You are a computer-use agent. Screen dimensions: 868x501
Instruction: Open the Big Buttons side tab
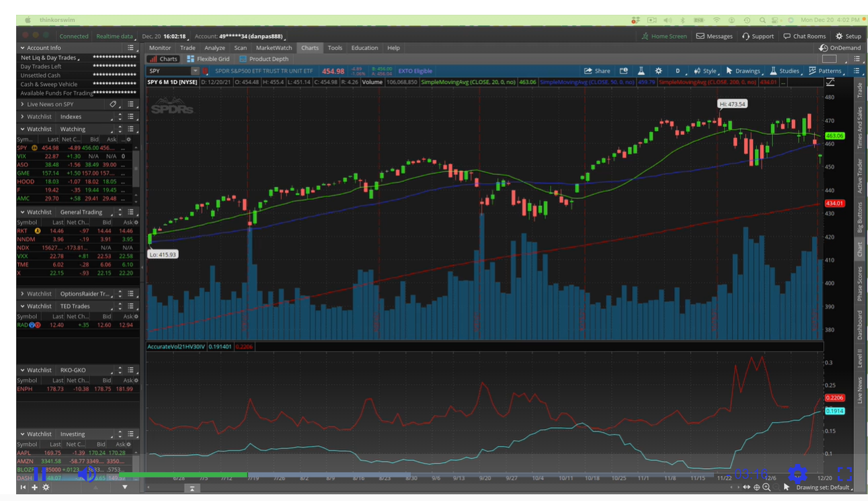859,217
